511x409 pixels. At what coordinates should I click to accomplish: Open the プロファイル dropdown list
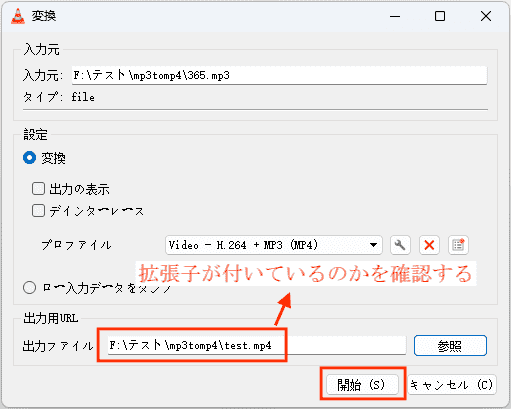point(273,245)
